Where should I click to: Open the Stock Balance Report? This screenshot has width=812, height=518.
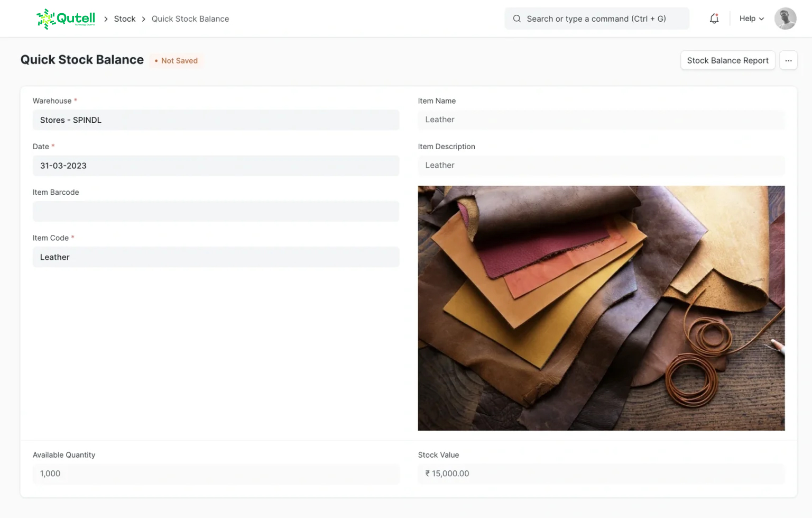(x=727, y=60)
